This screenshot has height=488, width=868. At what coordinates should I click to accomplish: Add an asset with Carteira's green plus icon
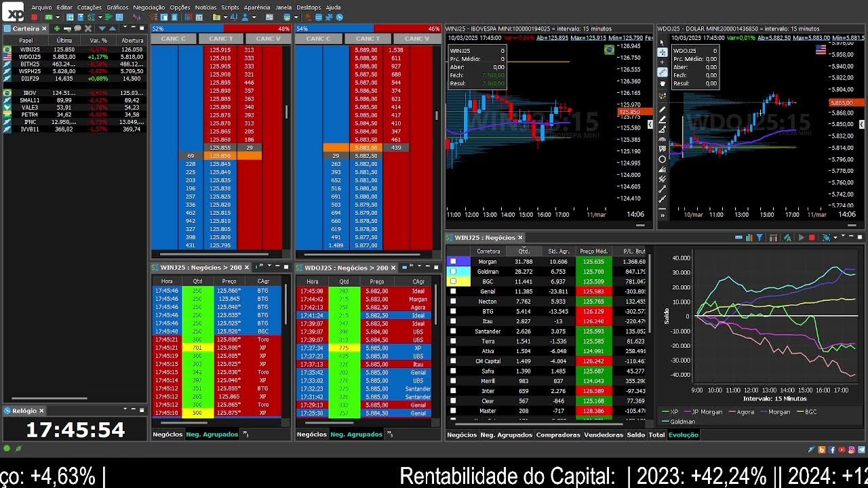(x=57, y=28)
